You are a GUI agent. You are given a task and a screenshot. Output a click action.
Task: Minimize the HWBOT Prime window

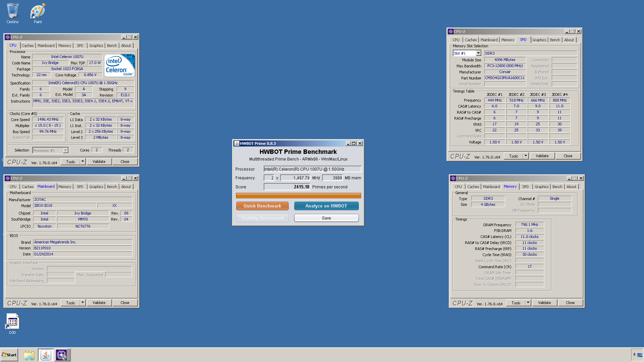point(348,143)
